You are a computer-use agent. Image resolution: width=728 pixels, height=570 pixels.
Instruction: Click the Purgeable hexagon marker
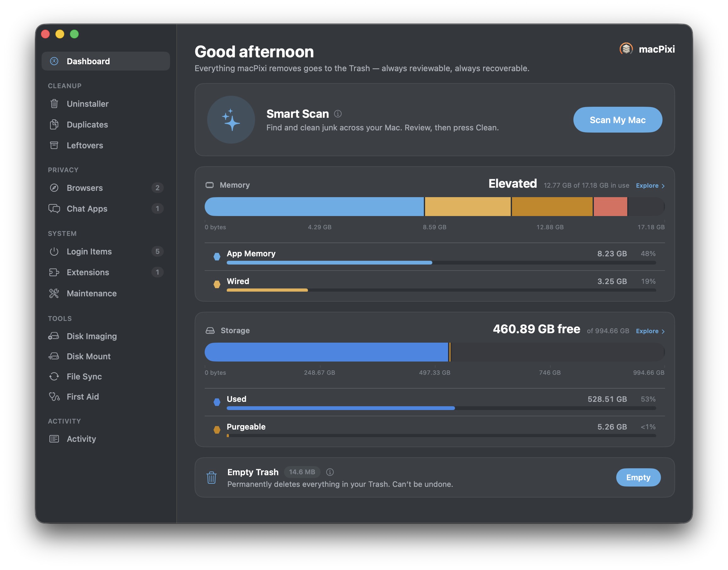pos(217,430)
